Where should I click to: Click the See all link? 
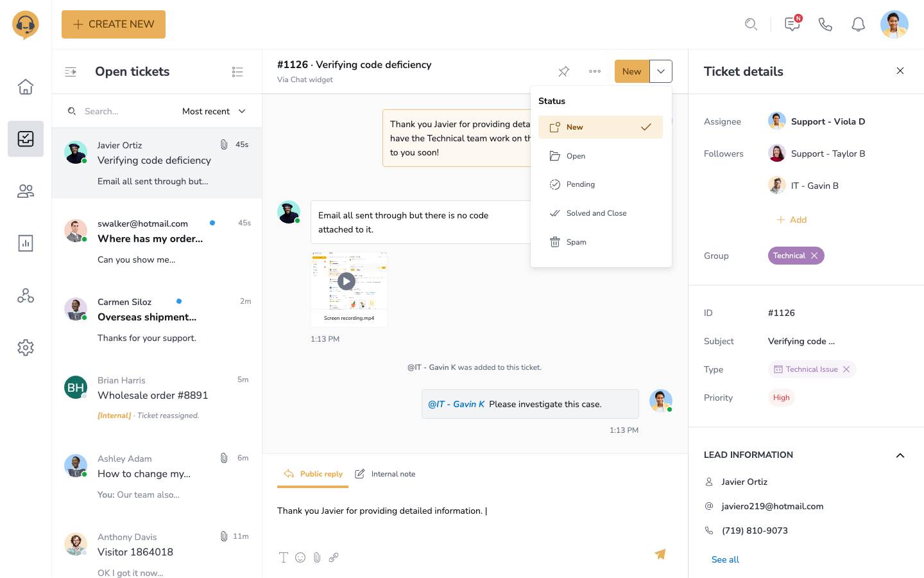click(725, 559)
